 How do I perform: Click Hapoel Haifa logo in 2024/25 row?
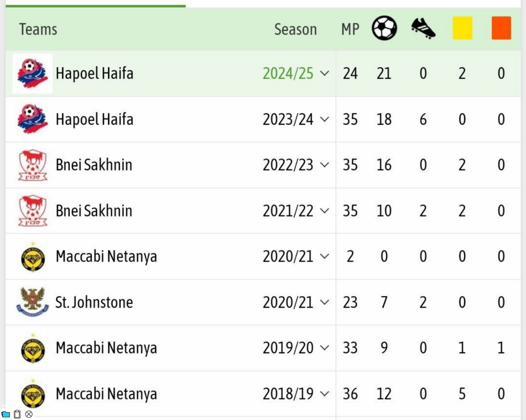pyautogui.click(x=33, y=73)
